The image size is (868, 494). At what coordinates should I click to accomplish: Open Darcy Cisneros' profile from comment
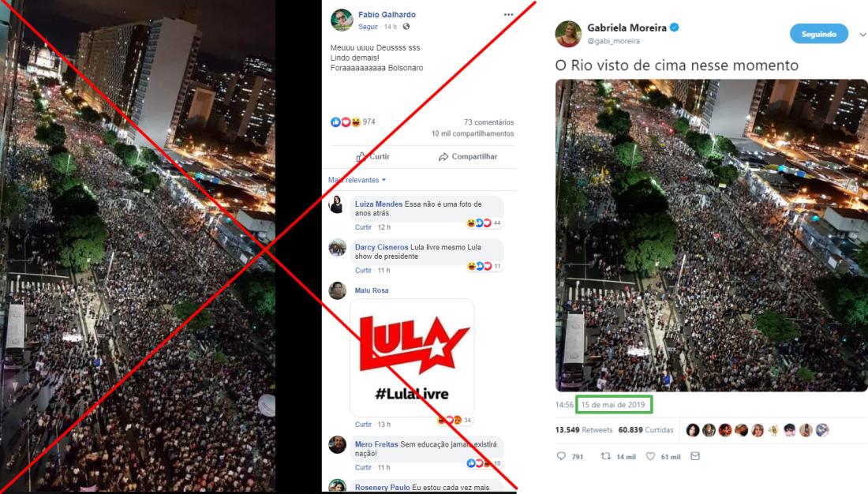[x=381, y=247]
